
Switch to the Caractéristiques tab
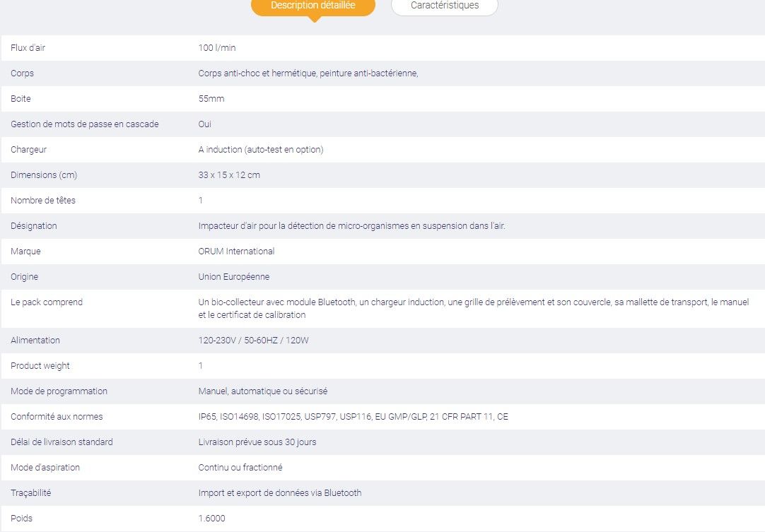[444, 6]
